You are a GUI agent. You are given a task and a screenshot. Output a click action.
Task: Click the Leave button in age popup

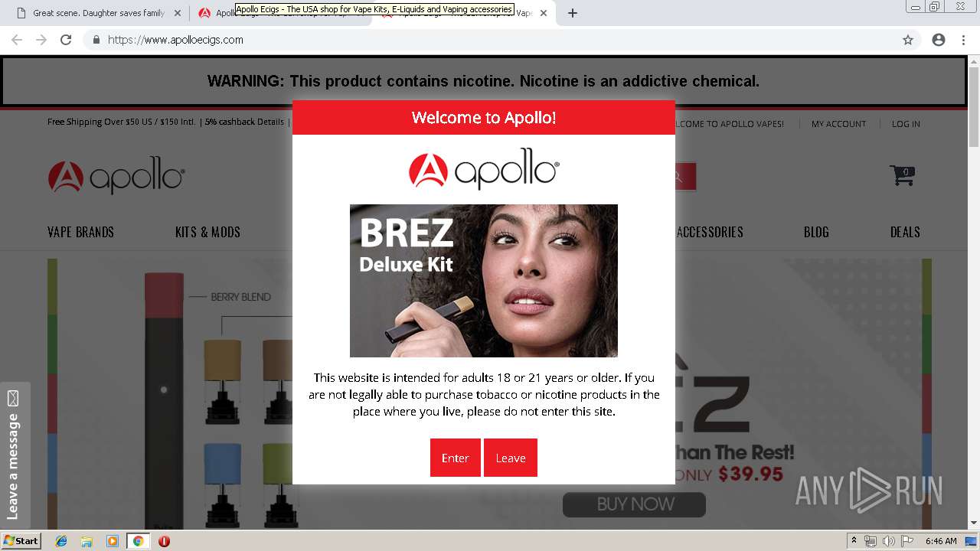pyautogui.click(x=511, y=458)
